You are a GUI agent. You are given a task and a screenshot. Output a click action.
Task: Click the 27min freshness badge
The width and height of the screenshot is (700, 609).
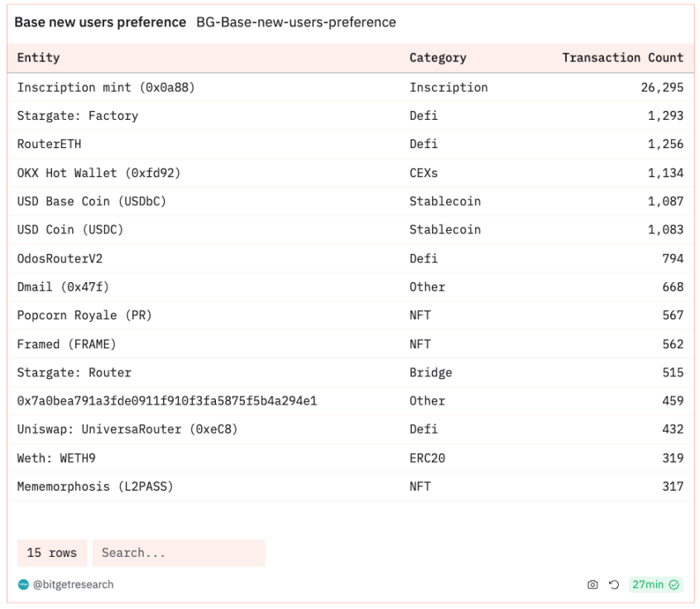pyautogui.click(x=655, y=584)
